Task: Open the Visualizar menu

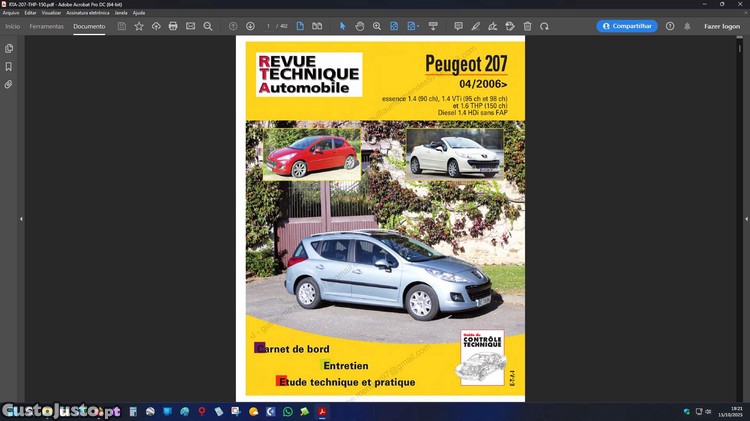Action: tap(50, 13)
